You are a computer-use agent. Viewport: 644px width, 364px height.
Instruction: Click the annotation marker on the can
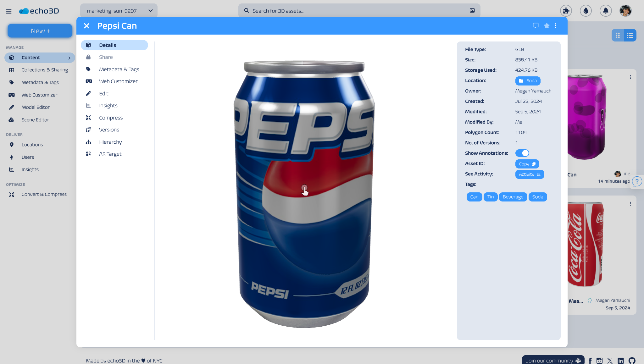pyautogui.click(x=304, y=188)
